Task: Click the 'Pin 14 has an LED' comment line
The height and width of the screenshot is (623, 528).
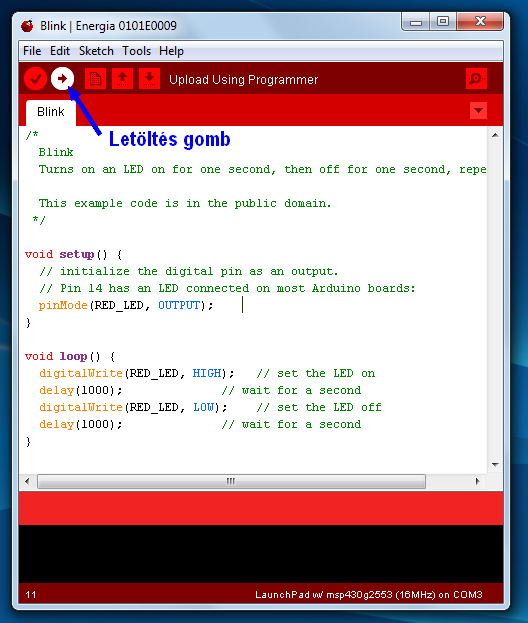Action: click(227, 288)
